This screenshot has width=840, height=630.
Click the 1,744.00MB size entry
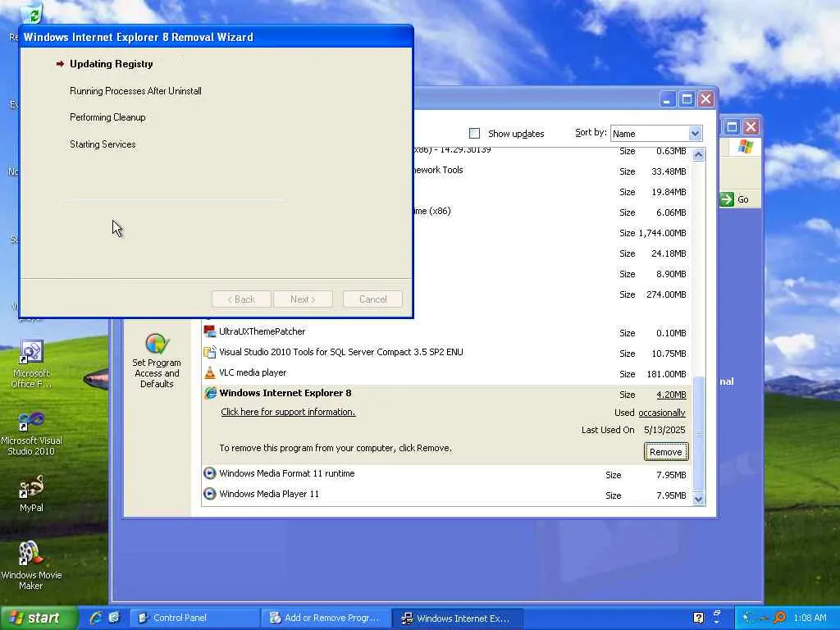click(x=662, y=233)
